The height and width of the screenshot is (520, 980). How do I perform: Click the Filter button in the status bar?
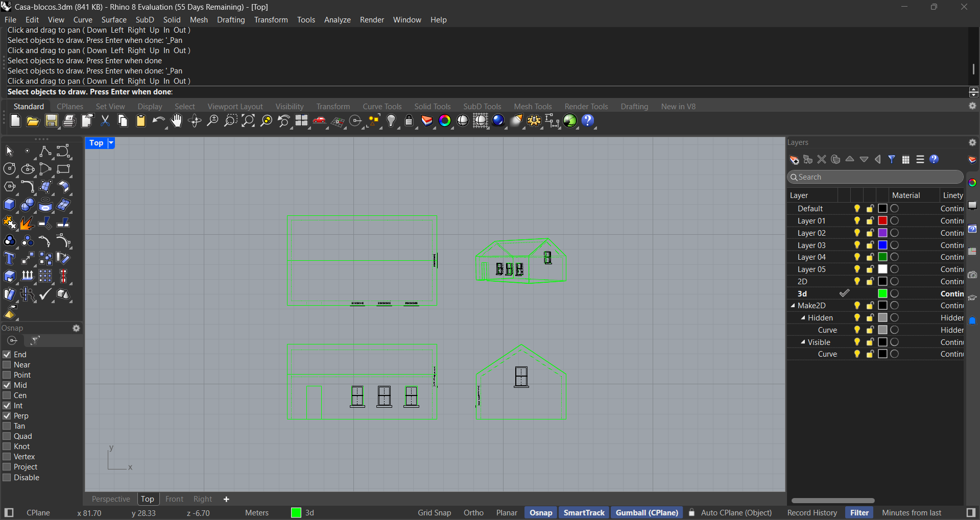pos(859,513)
